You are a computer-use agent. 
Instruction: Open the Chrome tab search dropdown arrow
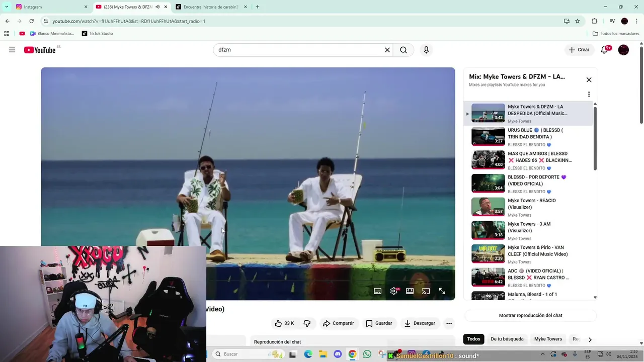(7, 7)
